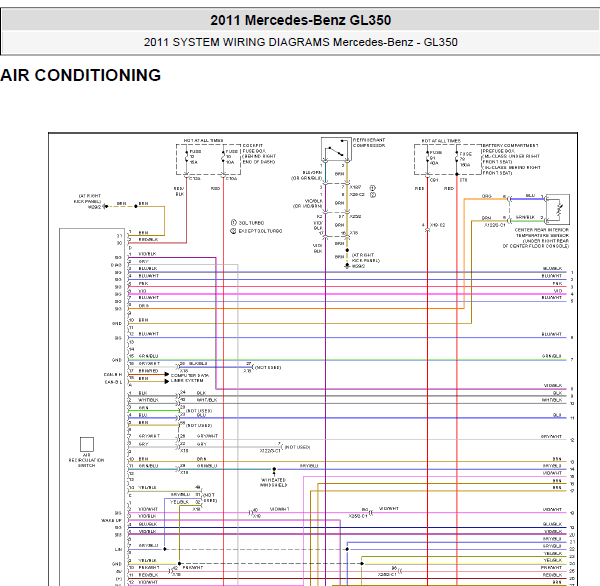This screenshot has width=600, height=586.
Task: Click the "AIR CONDITIONING" heading
Action: click(x=80, y=75)
